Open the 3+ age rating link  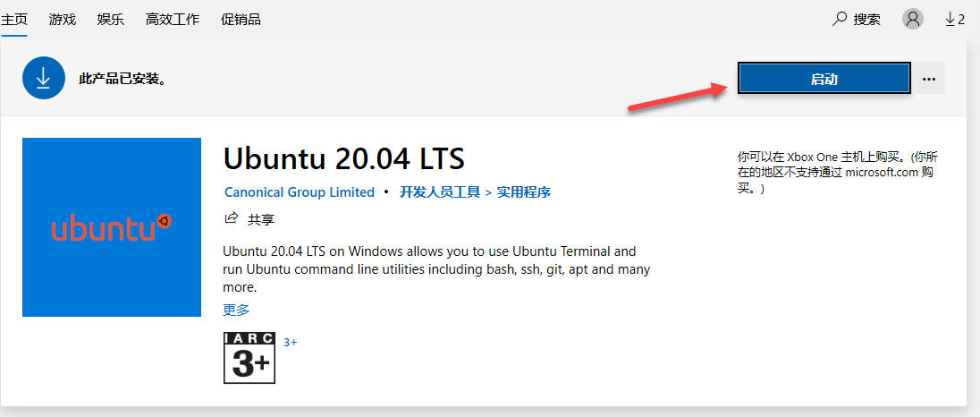coord(290,342)
